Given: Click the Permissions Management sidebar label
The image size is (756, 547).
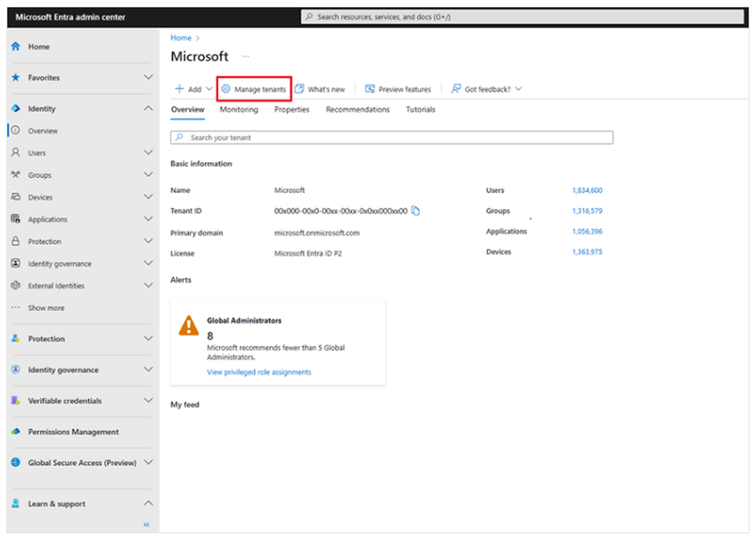Looking at the screenshot, I should coord(73,432).
